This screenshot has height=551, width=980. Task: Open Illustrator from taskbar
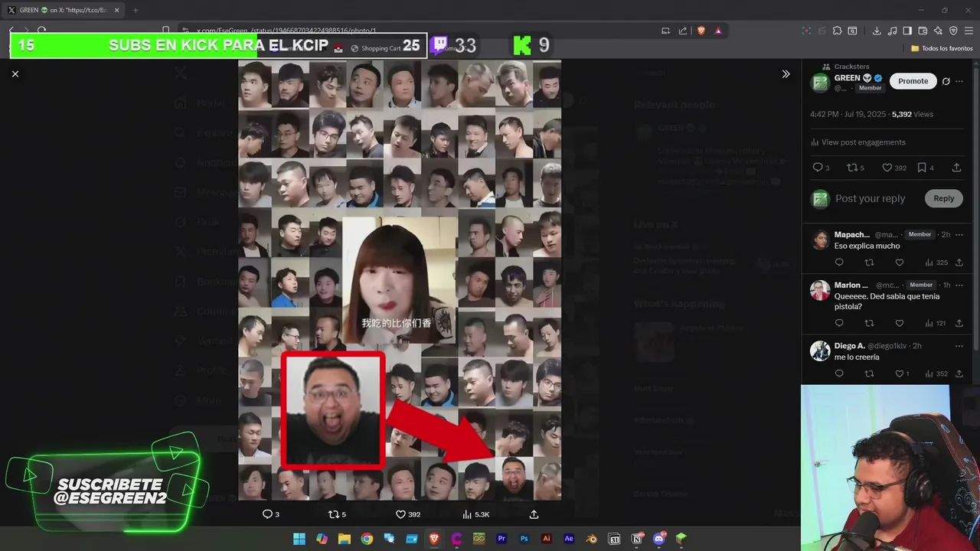click(x=547, y=539)
